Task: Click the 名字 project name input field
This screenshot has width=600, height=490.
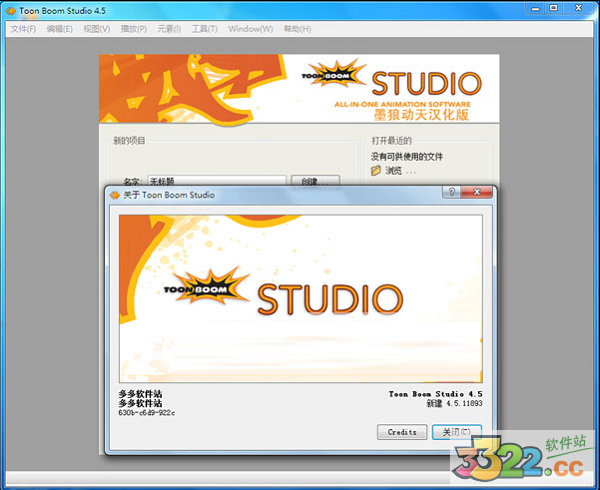Action: [217, 181]
